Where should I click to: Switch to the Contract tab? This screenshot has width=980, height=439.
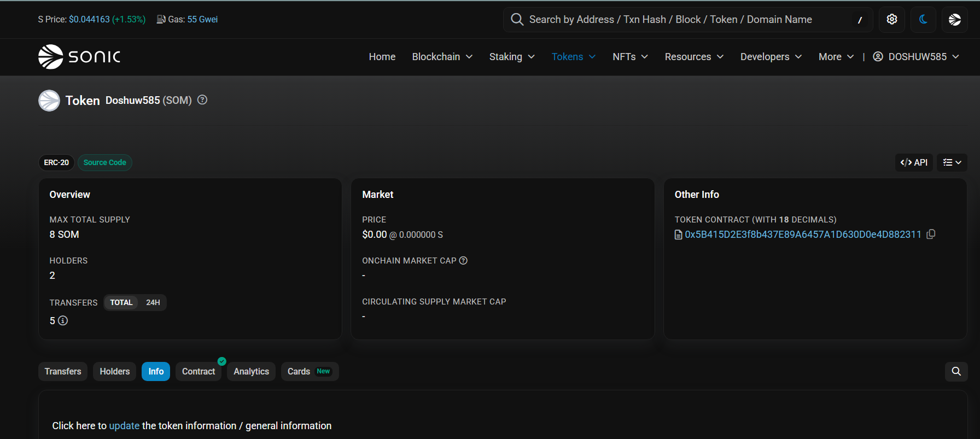click(x=199, y=372)
